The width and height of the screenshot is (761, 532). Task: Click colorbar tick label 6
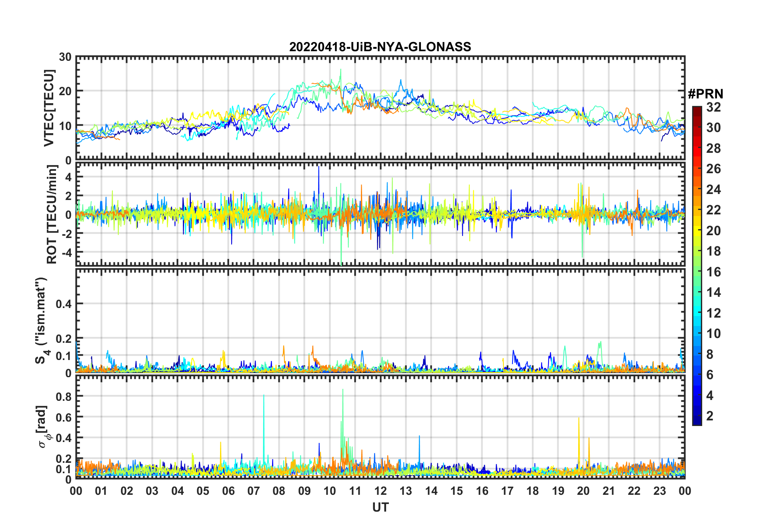pyautogui.click(x=710, y=375)
